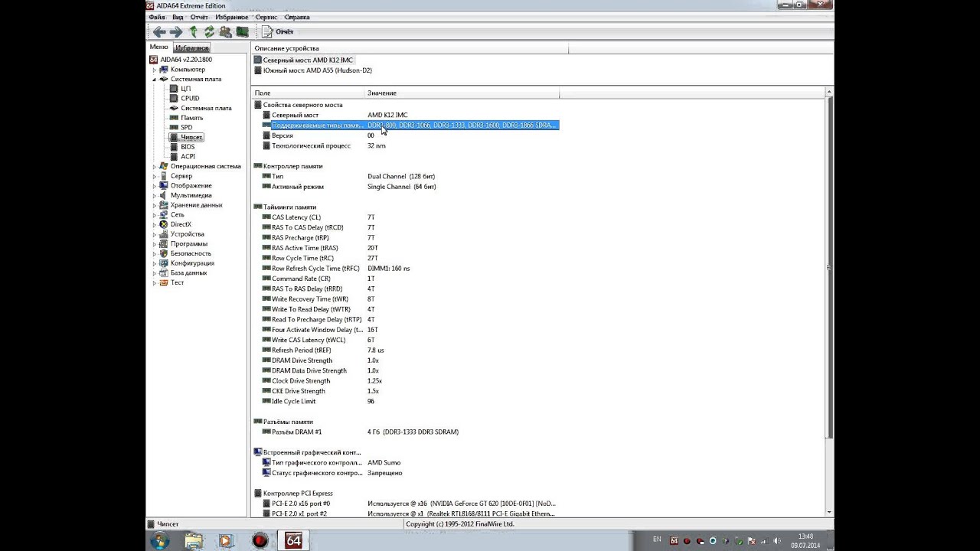Click the Поле column header
This screenshot has height=551, width=980.
point(309,93)
